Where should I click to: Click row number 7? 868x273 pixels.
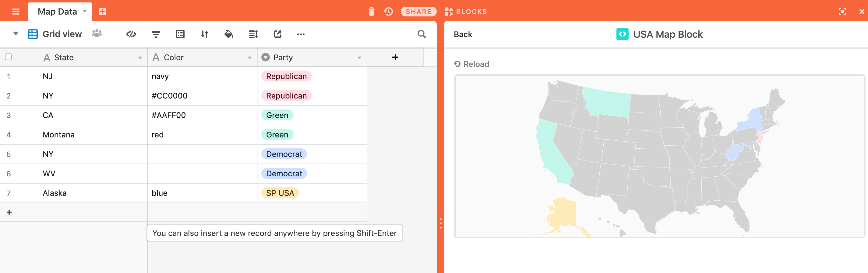9,193
